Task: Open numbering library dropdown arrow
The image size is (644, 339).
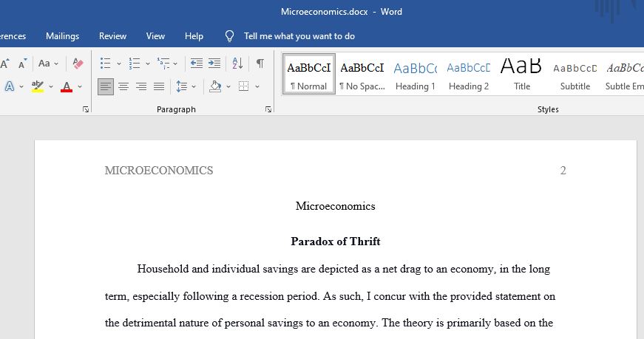Action: pyautogui.click(x=147, y=64)
